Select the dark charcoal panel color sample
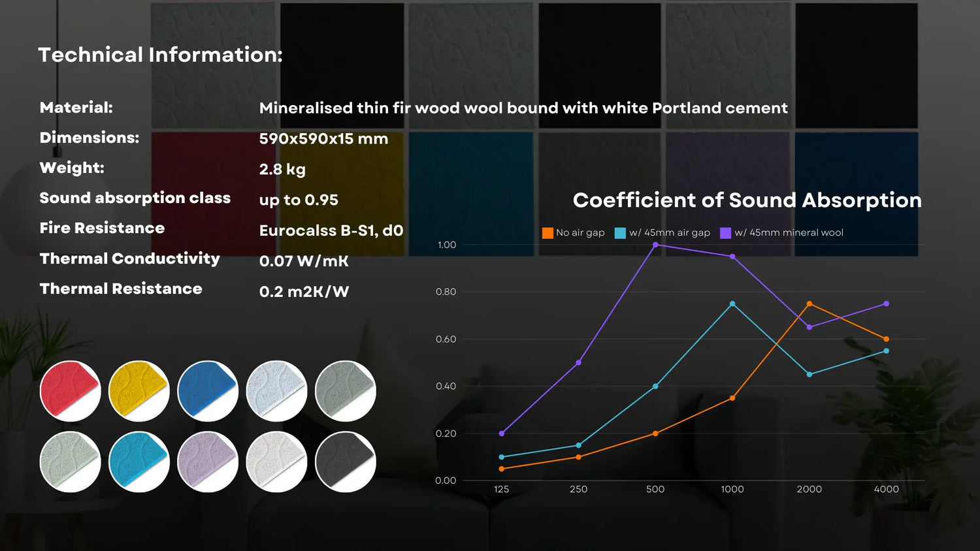 click(344, 462)
